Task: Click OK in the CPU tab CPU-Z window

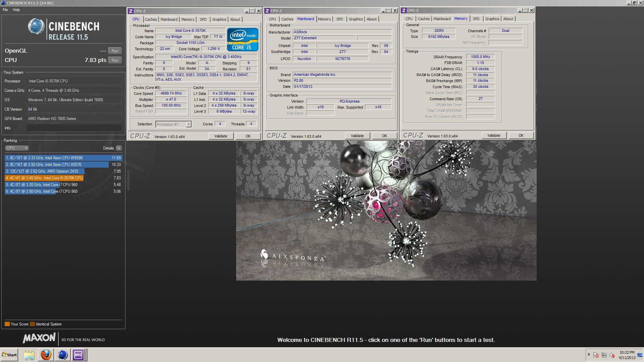Action: [248, 136]
